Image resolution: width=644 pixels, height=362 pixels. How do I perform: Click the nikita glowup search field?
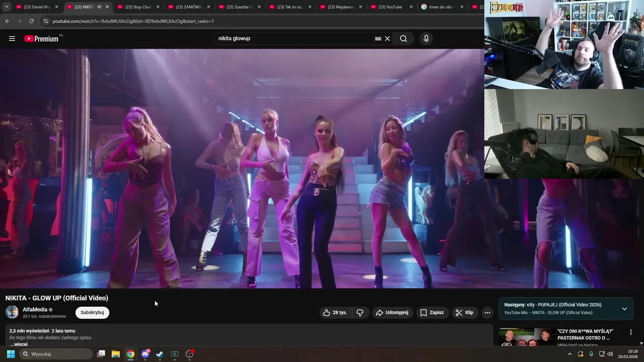click(x=294, y=39)
